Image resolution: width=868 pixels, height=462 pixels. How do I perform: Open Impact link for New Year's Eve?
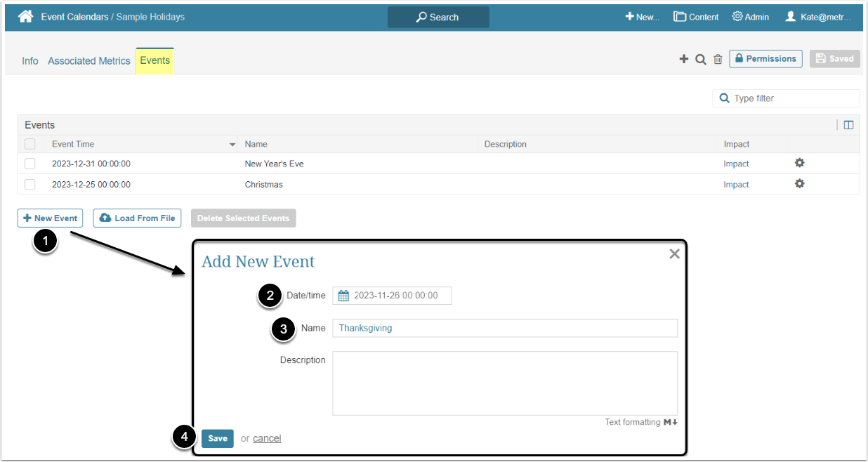pyautogui.click(x=736, y=164)
